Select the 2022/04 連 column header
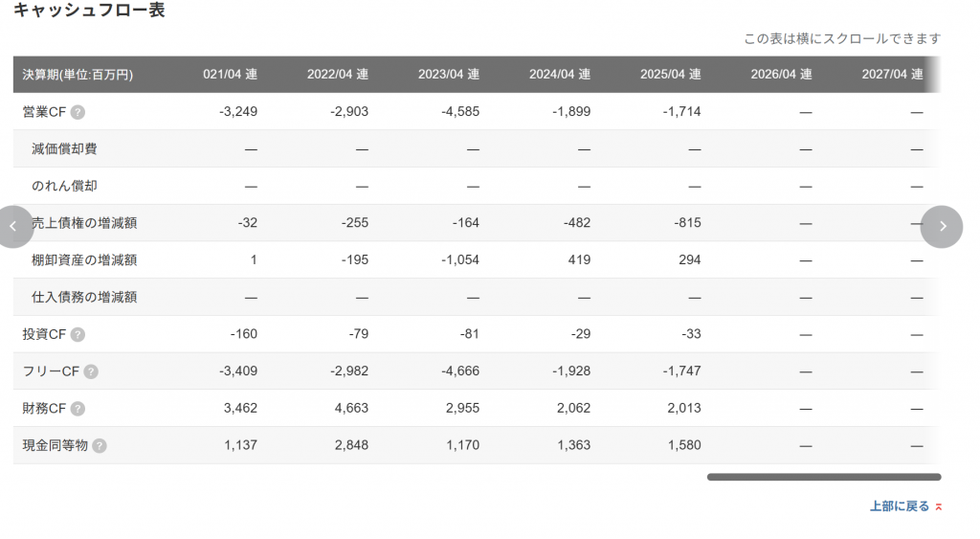 [337, 75]
